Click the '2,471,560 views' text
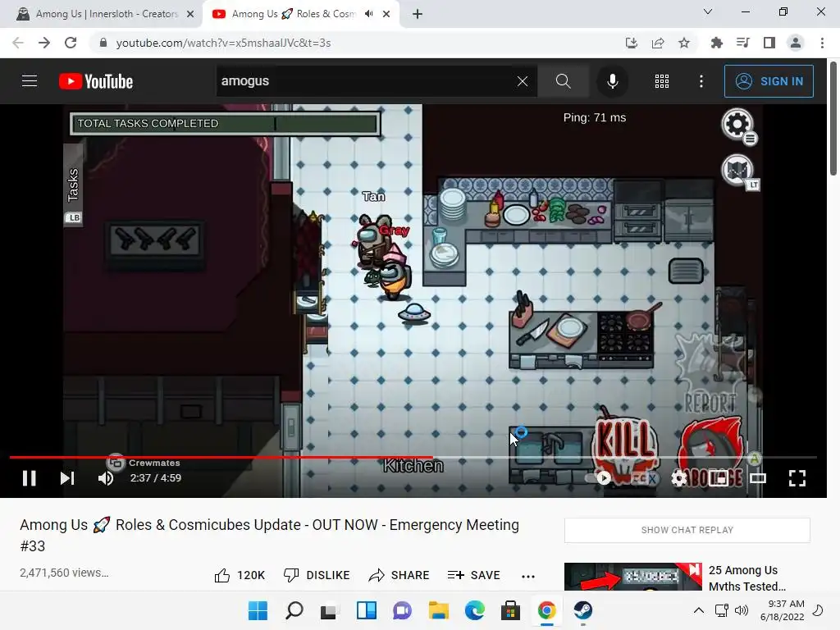Image resolution: width=840 pixels, height=630 pixels. click(64, 573)
